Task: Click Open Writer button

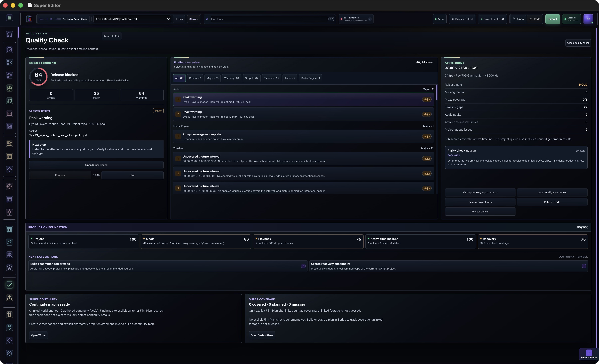Action: coord(38,335)
